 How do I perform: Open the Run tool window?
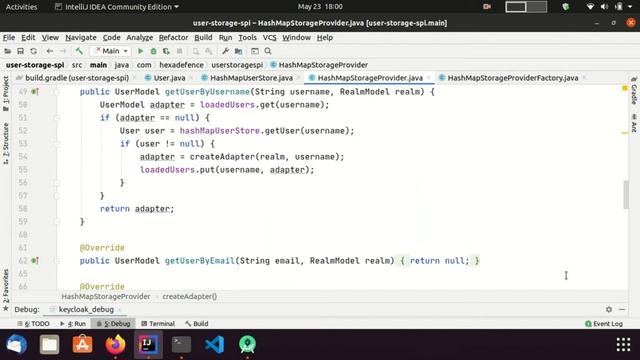click(x=73, y=324)
